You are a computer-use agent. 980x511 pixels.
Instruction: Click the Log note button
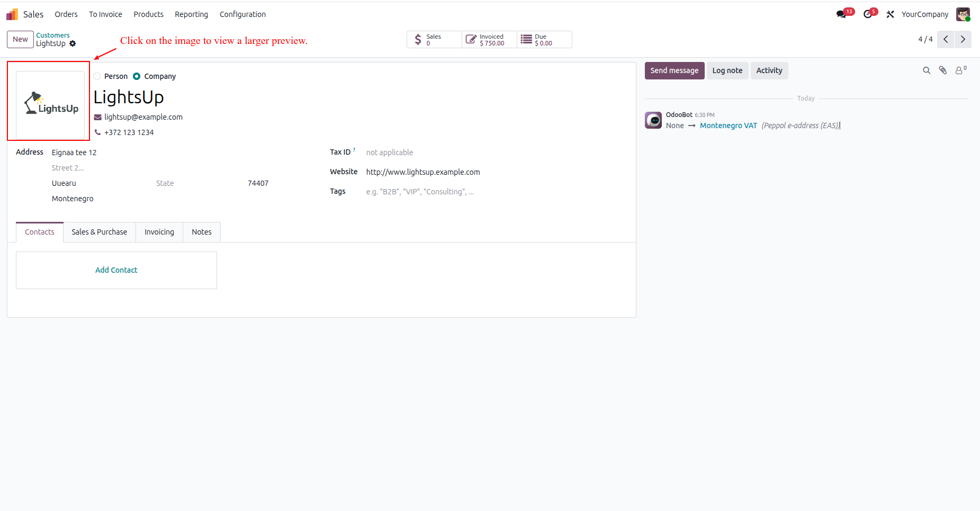(x=727, y=70)
